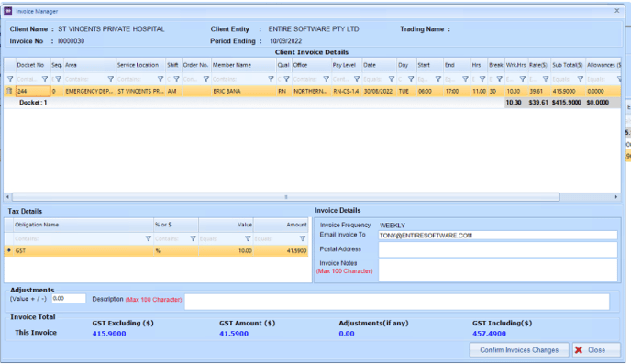
Task: Open the Shift column filter icon
Action: (x=176, y=79)
